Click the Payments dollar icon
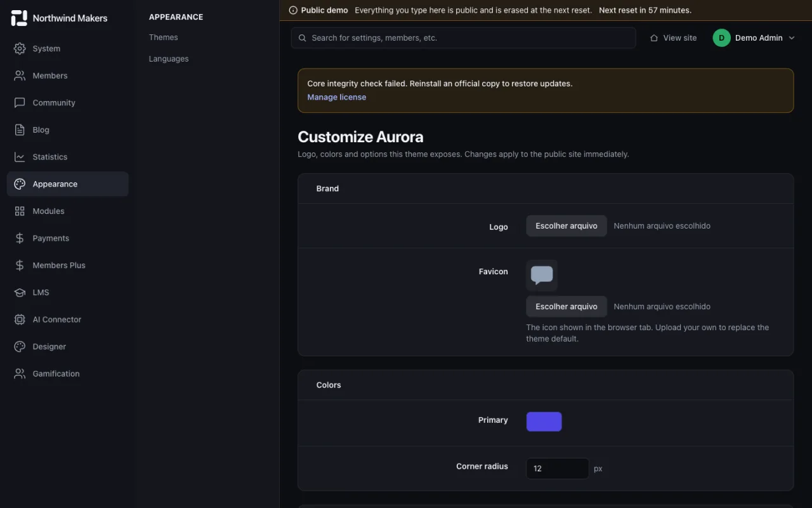Screen dimensions: 812x508 point(20,238)
